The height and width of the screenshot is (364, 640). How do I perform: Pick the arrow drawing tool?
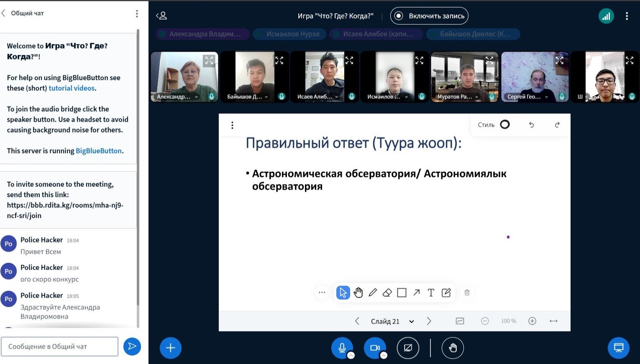(x=417, y=293)
